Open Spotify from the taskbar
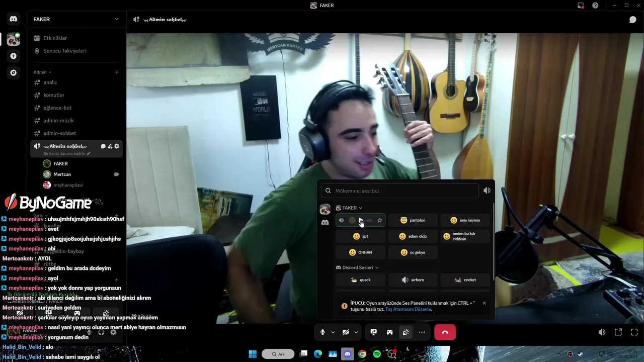644x362 pixels. click(x=377, y=354)
